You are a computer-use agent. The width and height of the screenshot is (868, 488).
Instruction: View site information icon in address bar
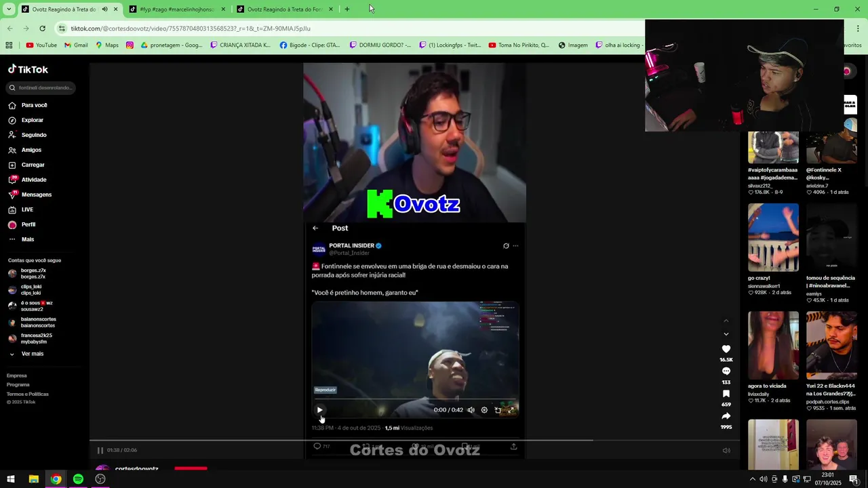pos(62,28)
